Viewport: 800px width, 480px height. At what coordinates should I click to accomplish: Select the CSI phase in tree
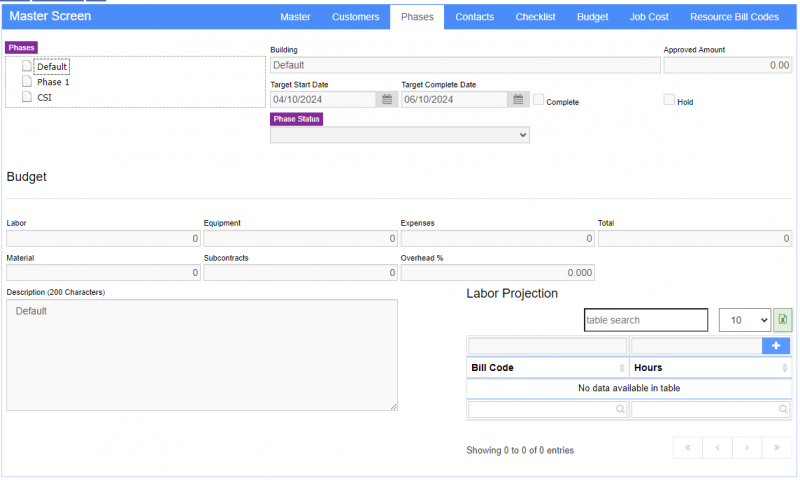(44, 98)
